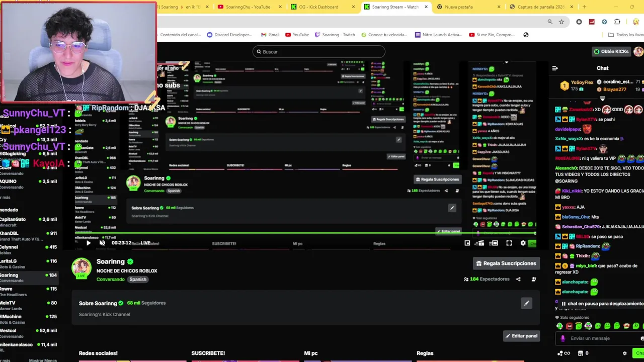
Task: Click the LIVE indicator in player
Action: pyautogui.click(x=145, y=243)
